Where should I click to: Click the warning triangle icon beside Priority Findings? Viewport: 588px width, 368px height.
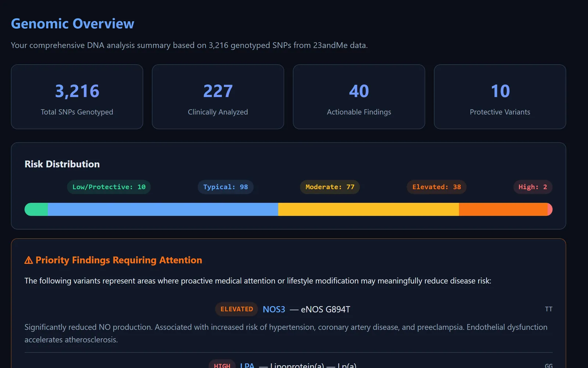coord(29,260)
